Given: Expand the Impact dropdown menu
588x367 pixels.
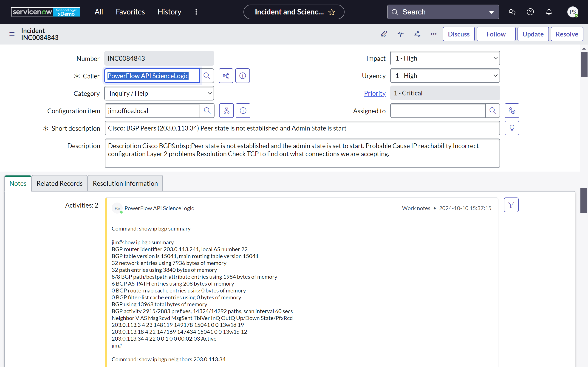Looking at the screenshot, I should tap(444, 58).
